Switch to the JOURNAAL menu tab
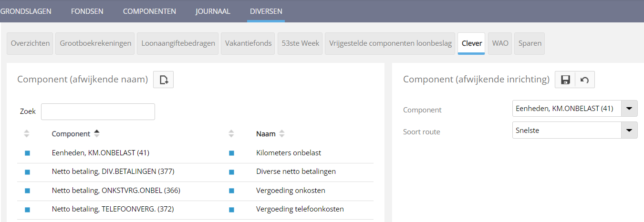Viewport: 644px width, 222px height. [213, 11]
